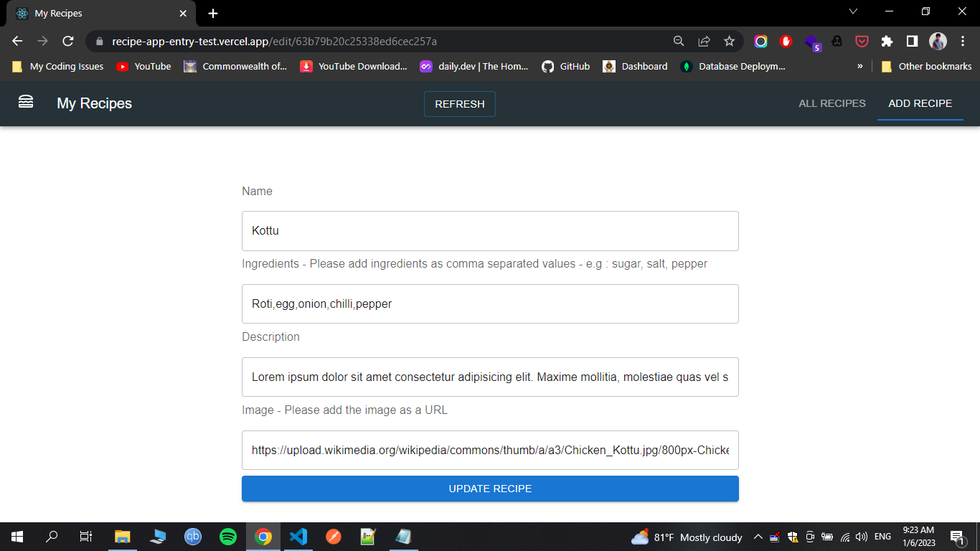
Task: Open the AdBlock extension icon
Action: [786, 42]
